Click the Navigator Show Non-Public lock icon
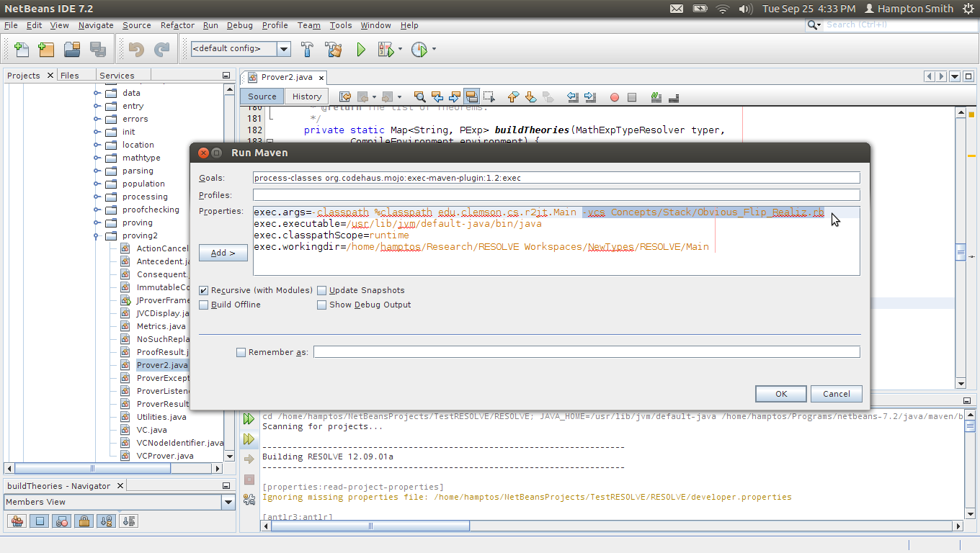Viewport: 980px width, 553px height. pos(84,521)
